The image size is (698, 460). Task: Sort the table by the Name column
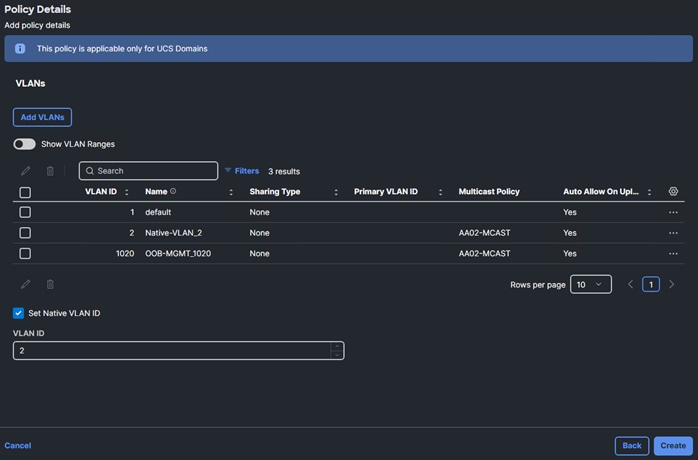pyautogui.click(x=231, y=192)
